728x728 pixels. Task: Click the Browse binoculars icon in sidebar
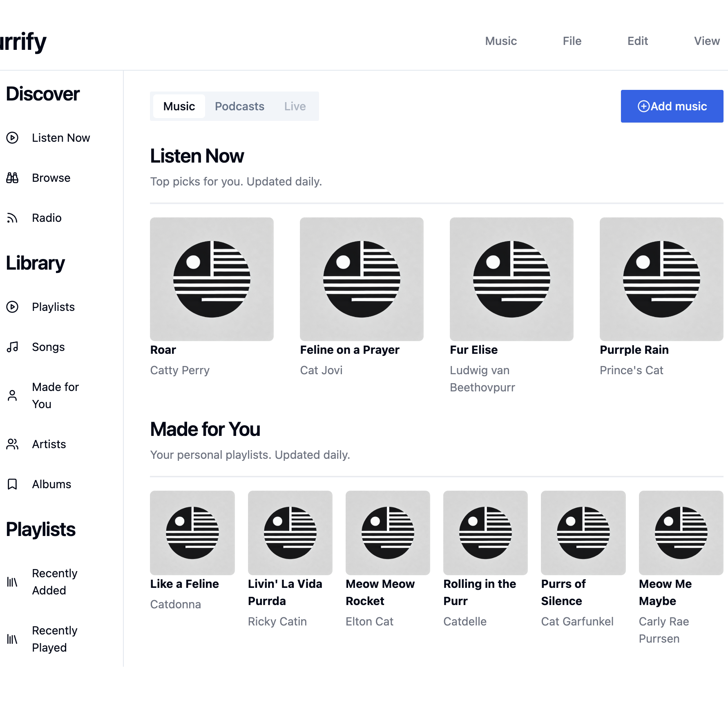[12, 178]
